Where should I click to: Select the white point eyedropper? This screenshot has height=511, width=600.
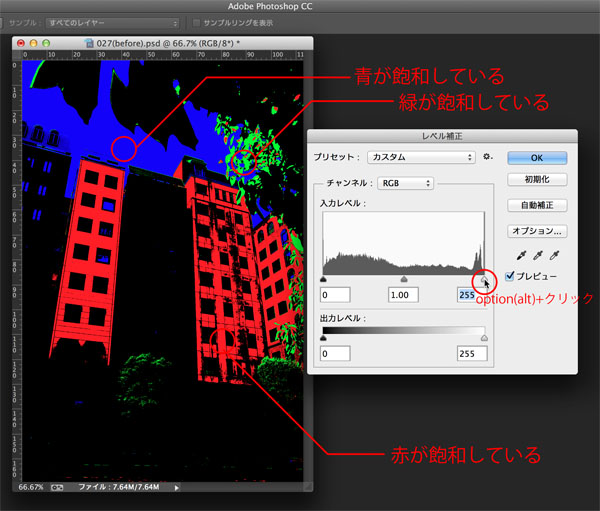[553, 255]
